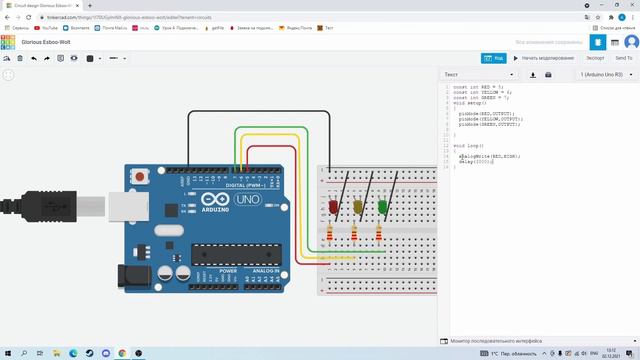Bookmark this page with star icon
The width and height of the screenshot is (640, 360).
(x=598, y=18)
